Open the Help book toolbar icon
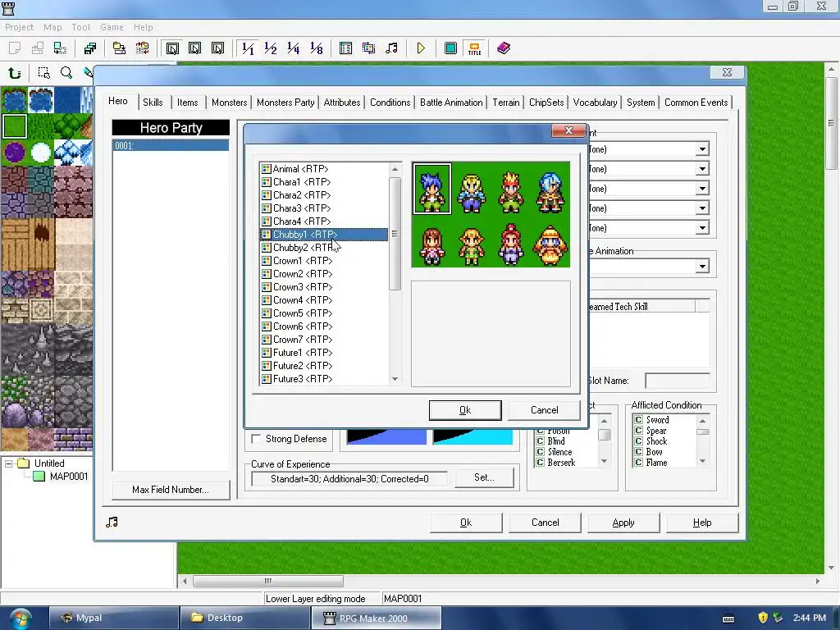The height and width of the screenshot is (630, 840). click(504, 48)
